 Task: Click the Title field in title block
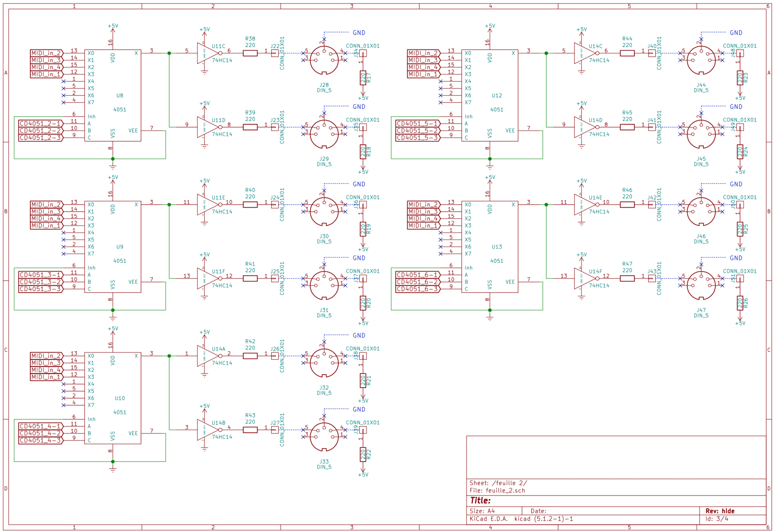pyautogui.click(x=480, y=500)
